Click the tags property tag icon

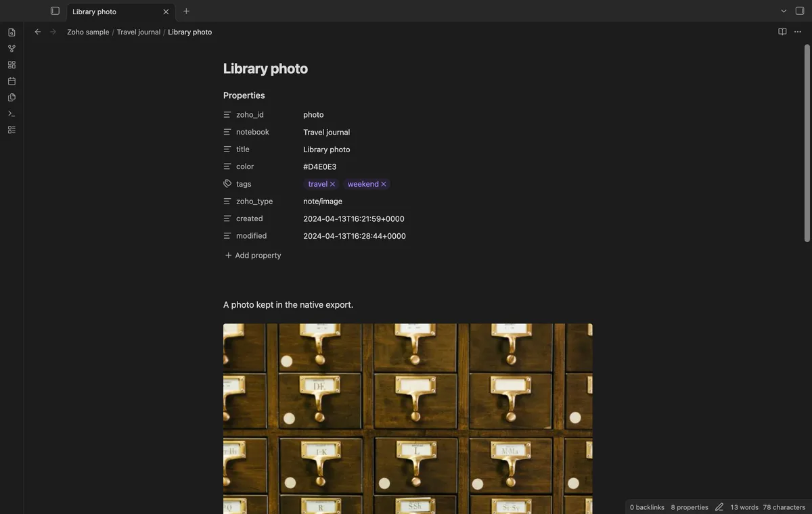pyautogui.click(x=227, y=184)
